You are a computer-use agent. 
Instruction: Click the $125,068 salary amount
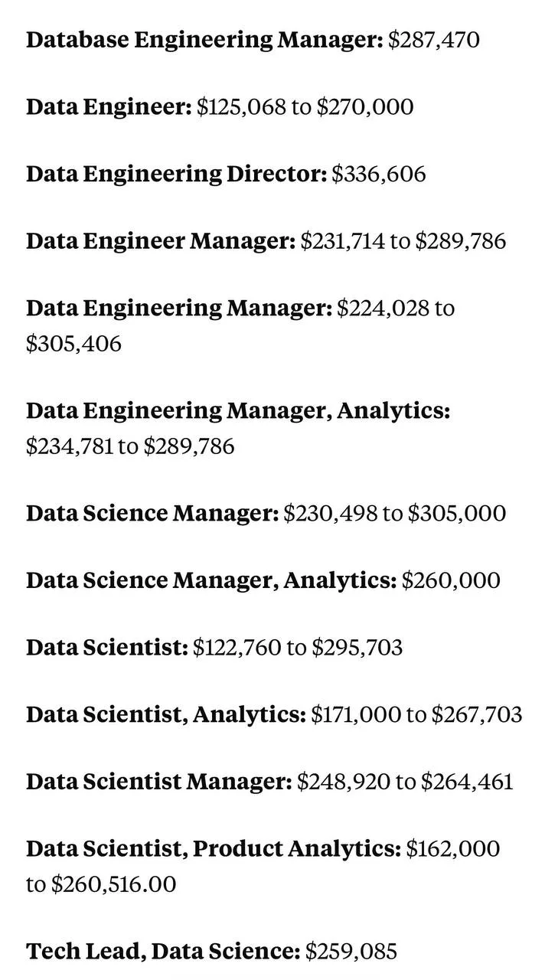241,107
